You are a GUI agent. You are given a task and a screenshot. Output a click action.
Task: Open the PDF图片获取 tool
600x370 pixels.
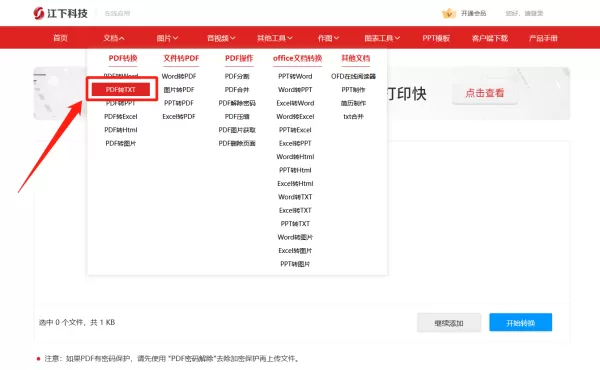237,130
